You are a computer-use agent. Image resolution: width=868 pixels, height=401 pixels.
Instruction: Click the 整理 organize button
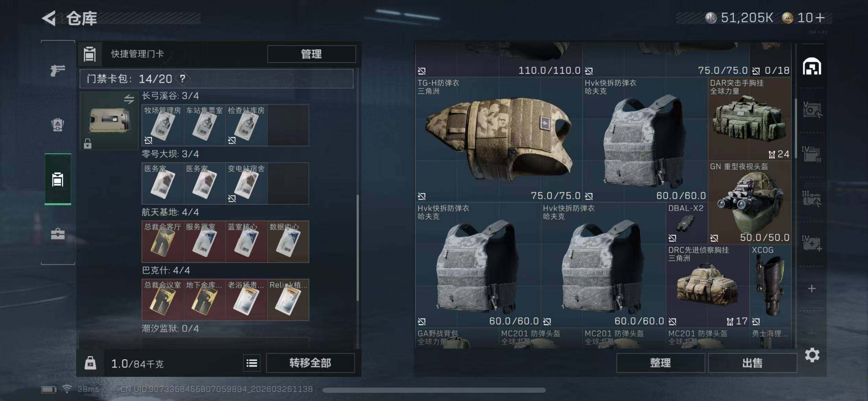660,363
